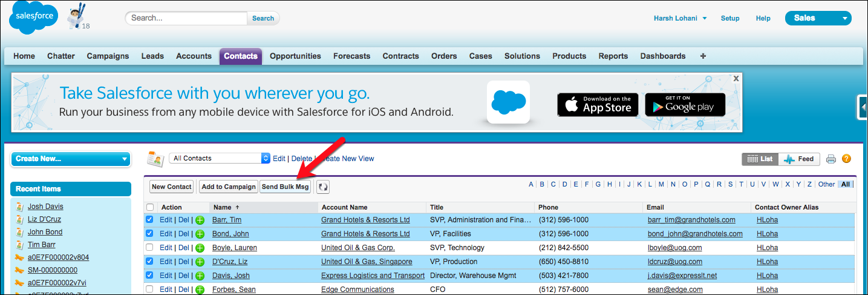Click the green plus icon for Forbes, Sean

[x=200, y=290]
